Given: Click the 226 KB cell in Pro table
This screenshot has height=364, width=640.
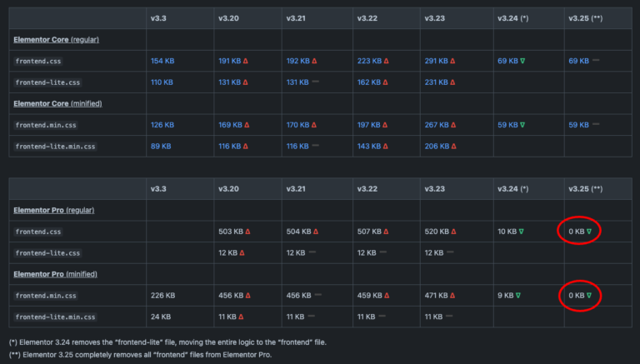Looking at the screenshot, I should pos(162,295).
